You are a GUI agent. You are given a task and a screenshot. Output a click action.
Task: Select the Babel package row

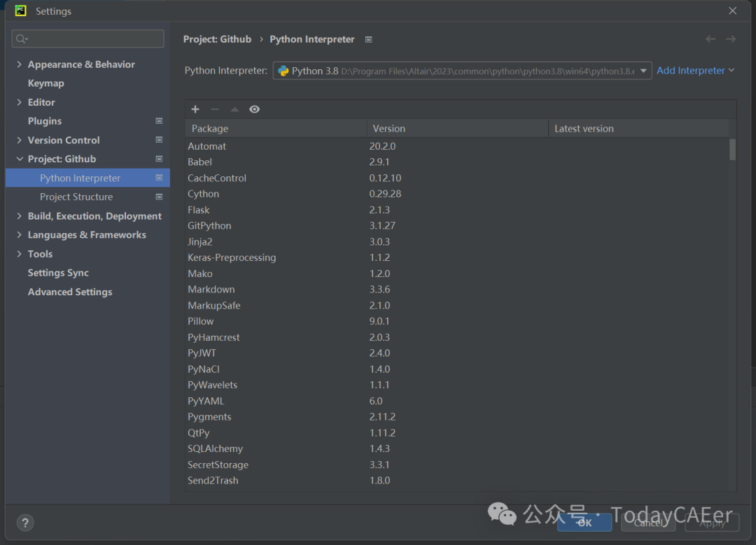point(457,162)
